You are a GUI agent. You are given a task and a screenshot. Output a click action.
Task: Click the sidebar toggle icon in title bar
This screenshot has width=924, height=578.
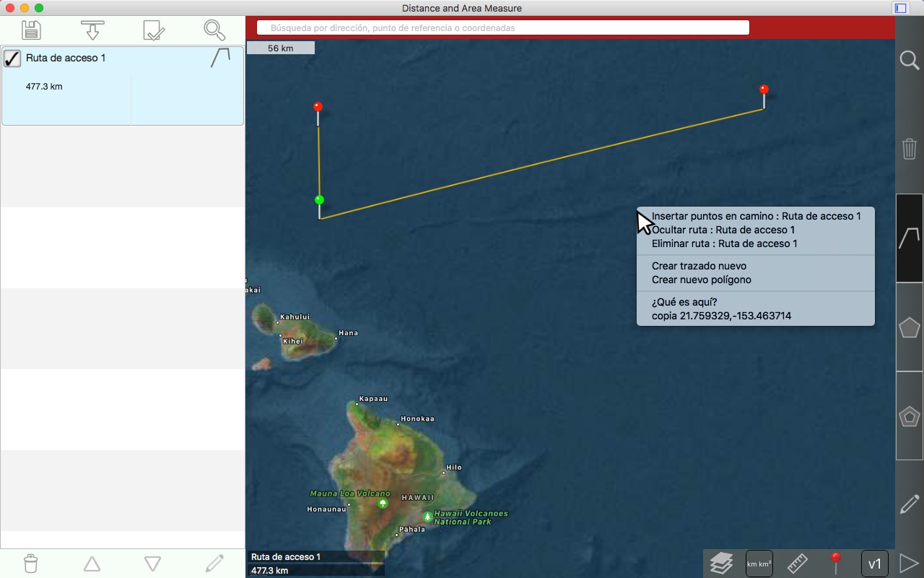(x=900, y=9)
